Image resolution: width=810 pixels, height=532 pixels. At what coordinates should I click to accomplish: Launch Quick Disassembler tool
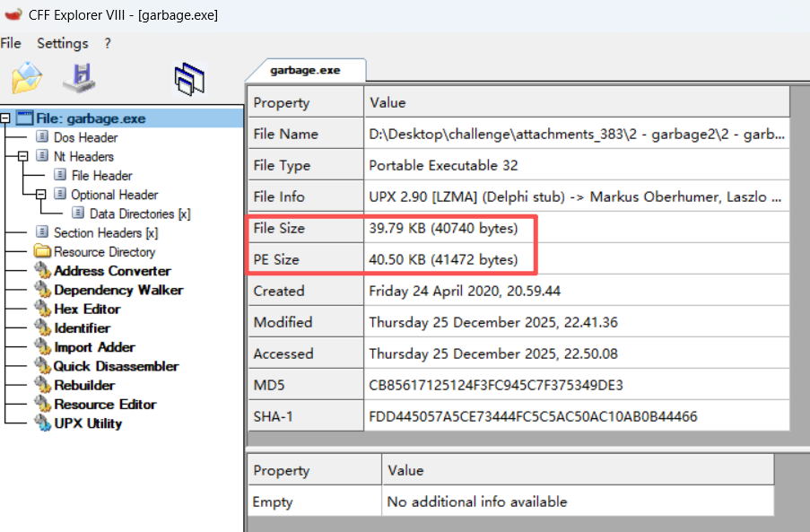pos(117,366)
